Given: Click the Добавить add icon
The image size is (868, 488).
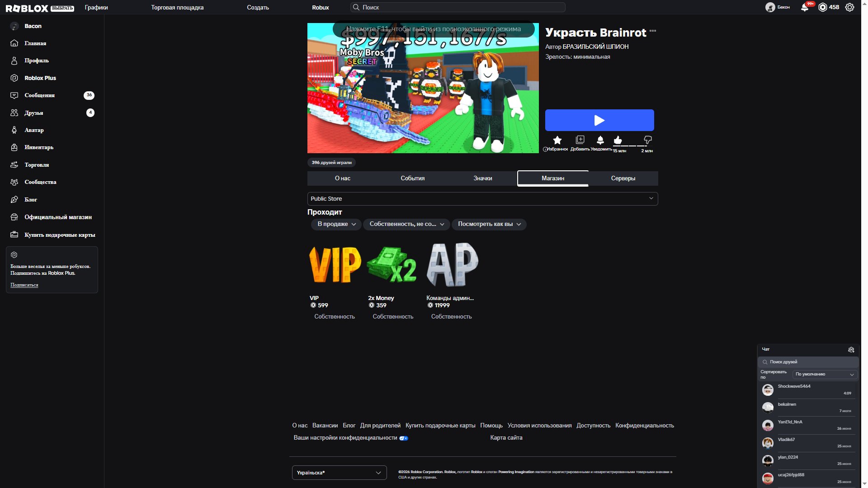Looking at the screenshot, I should click(580, 140).
